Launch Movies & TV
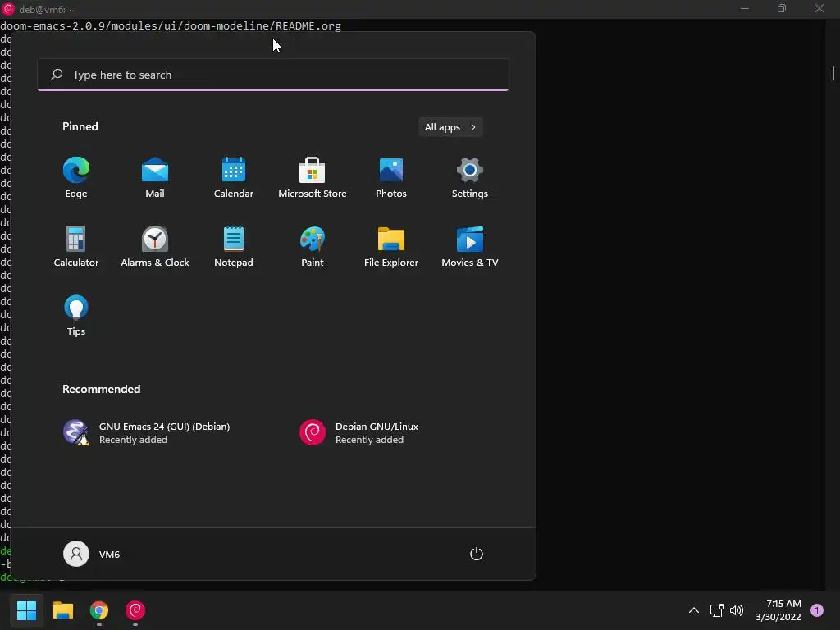The width and height of the screenshot is (840, 630). (x=470, y=246)
